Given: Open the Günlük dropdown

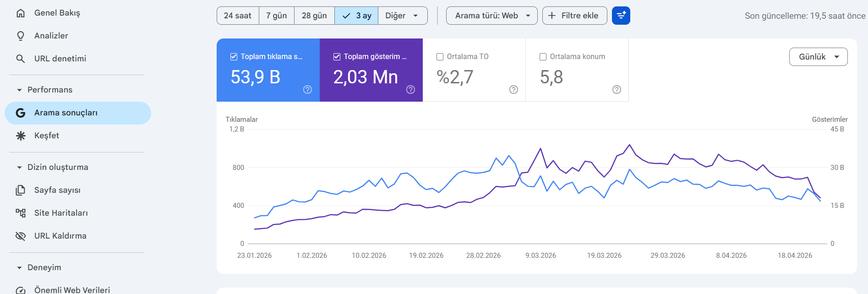Looking at the screenshot, I should click(x=818, y=57).
